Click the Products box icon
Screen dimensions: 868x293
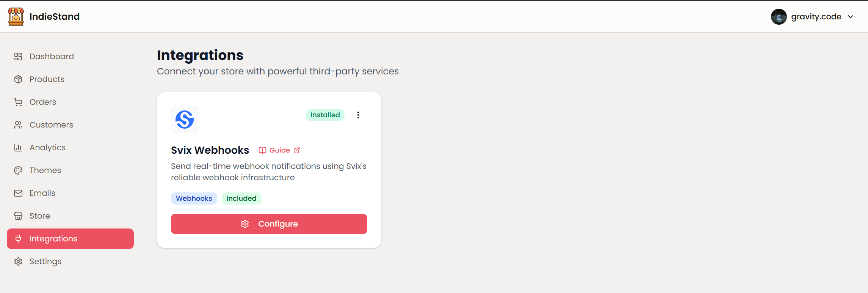[18, 79]
